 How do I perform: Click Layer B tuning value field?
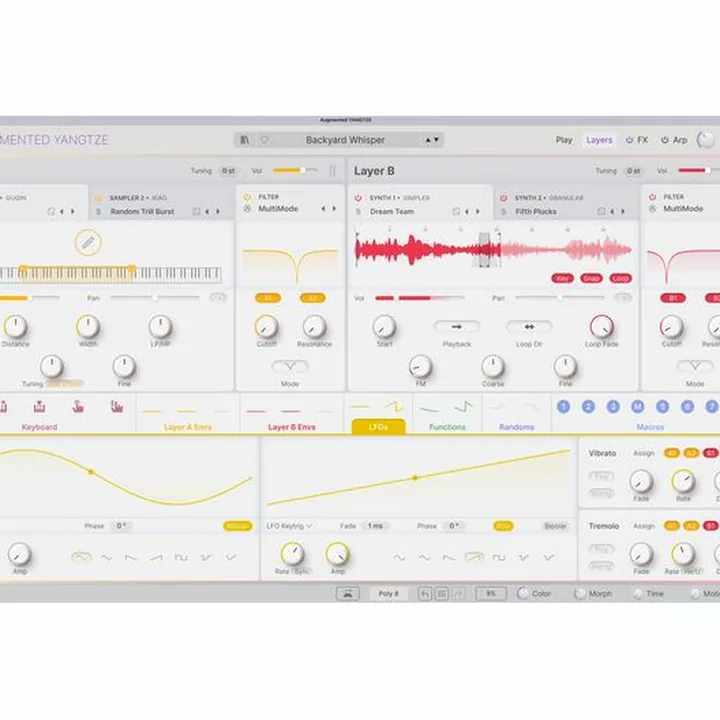click(633, 171)
